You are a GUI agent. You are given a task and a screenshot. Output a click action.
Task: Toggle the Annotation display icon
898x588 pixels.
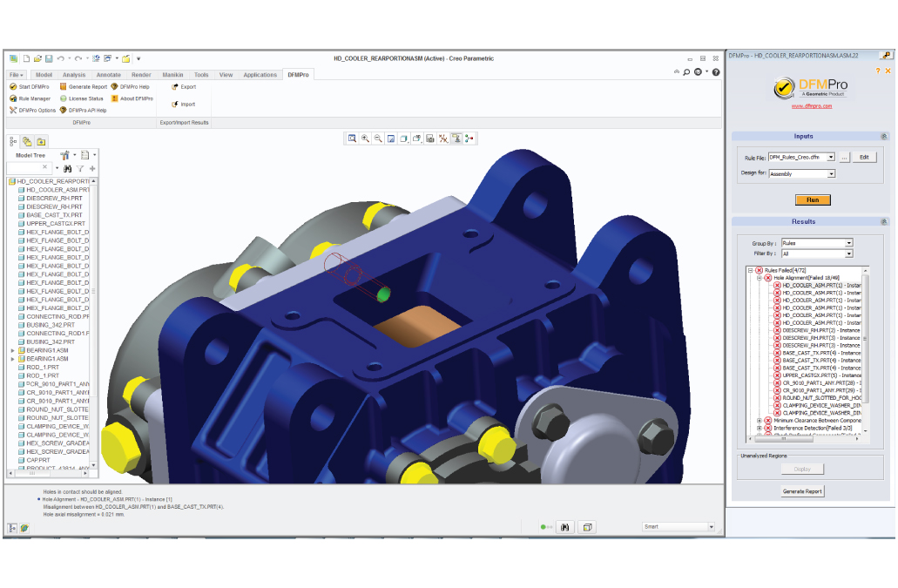(x=456, y=139)
